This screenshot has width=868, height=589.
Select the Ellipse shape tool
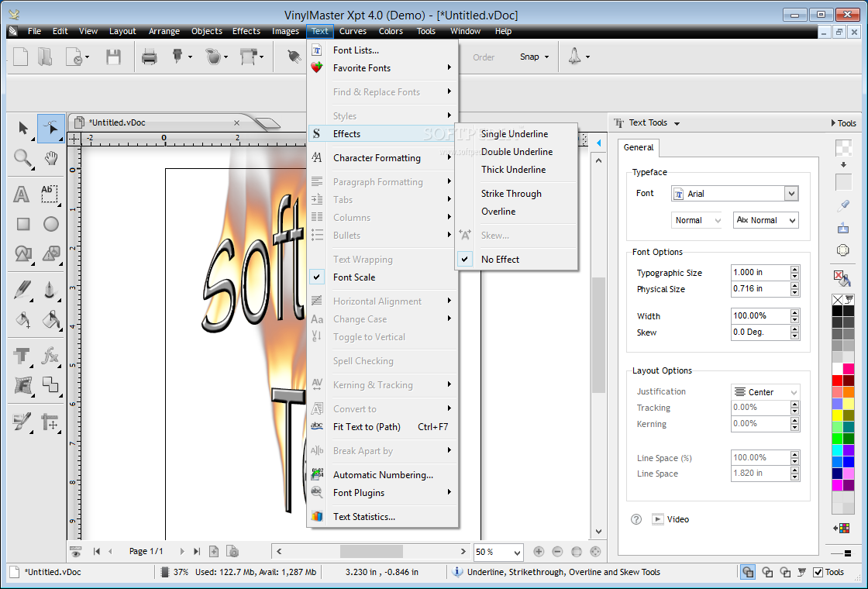[x=51, y=224]
